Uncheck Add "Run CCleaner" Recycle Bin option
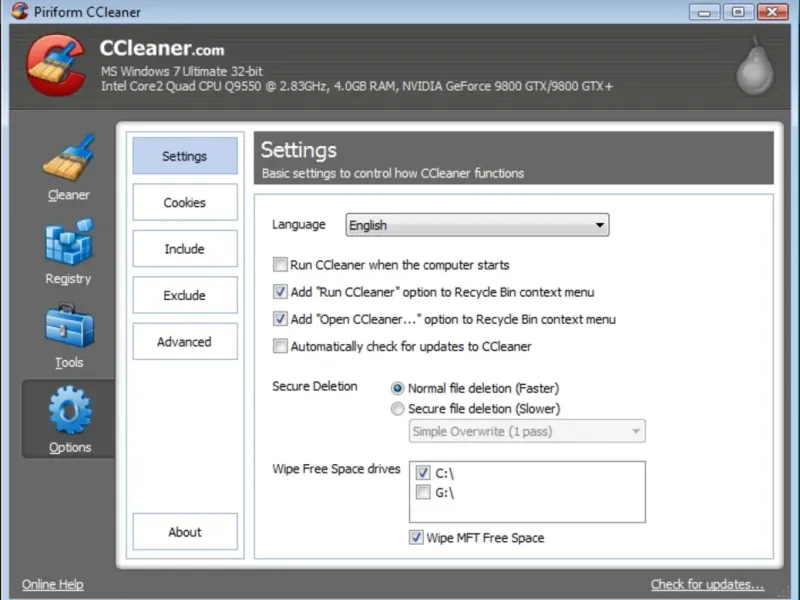The width and height of the screenshot is (800, 600). pos(280,292)
